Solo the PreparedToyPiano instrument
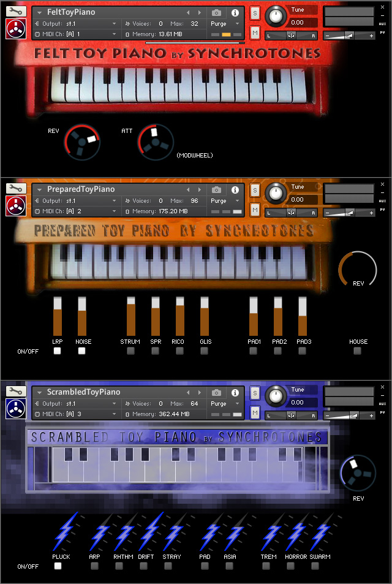 pyautogui.click(x=255, y=191)
